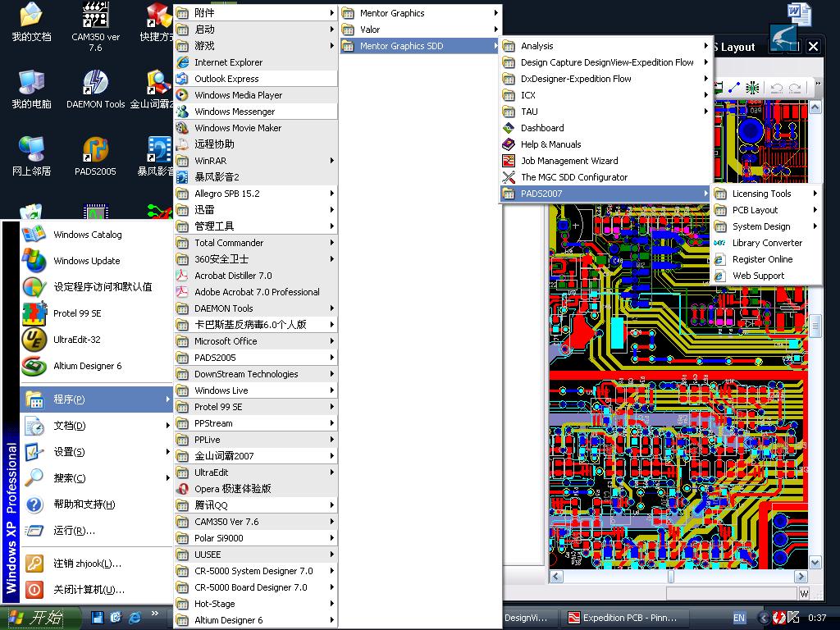Click the Redo icon in PADS Layout toolbar

coord(795,87)
